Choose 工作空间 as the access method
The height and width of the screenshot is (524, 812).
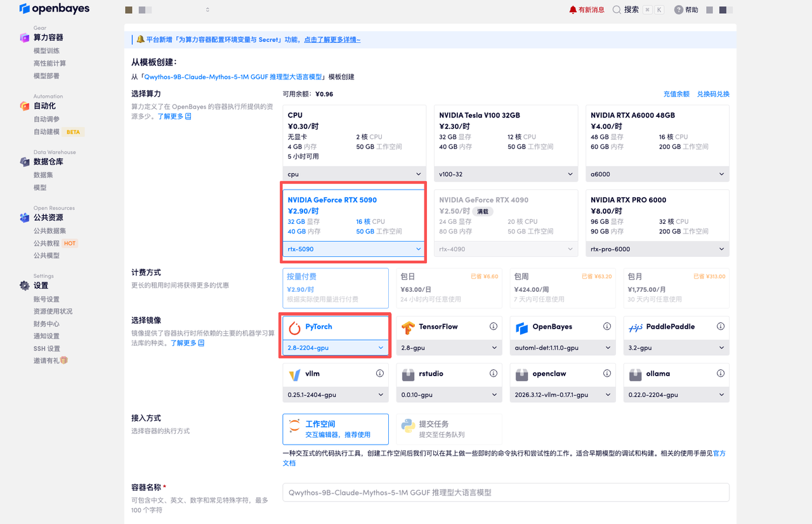[336, 429]
